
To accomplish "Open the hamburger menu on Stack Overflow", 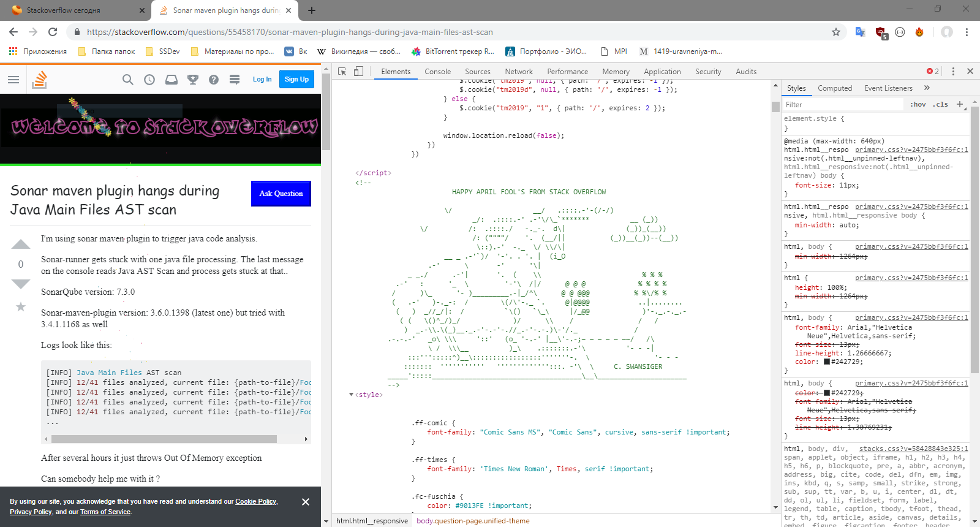I will click(13, 80).
